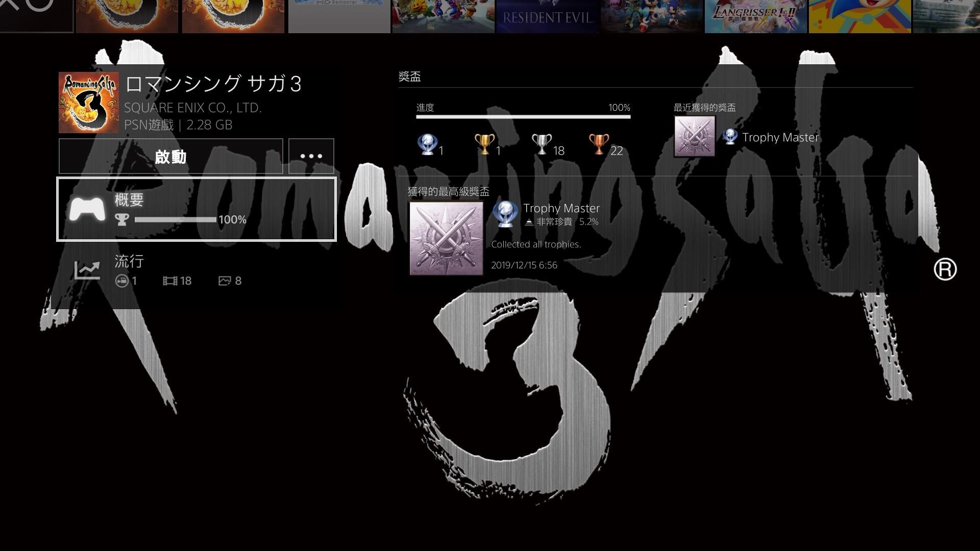Select the 概要 overview controller icon
Viewport: 980px width, 551px height.
pyautogui.click(x=87, y=209)
